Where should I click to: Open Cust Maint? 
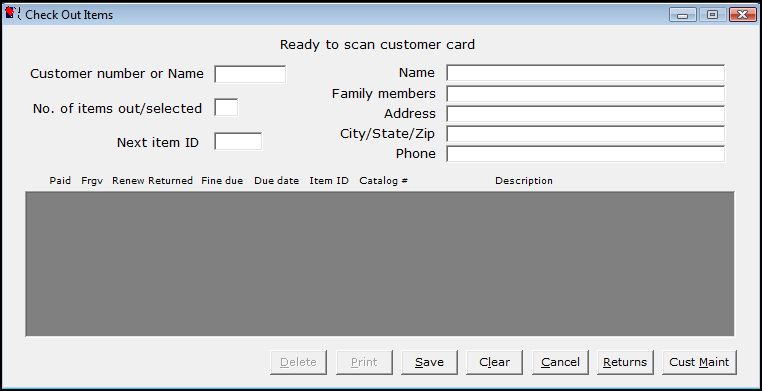click(699, 362)
